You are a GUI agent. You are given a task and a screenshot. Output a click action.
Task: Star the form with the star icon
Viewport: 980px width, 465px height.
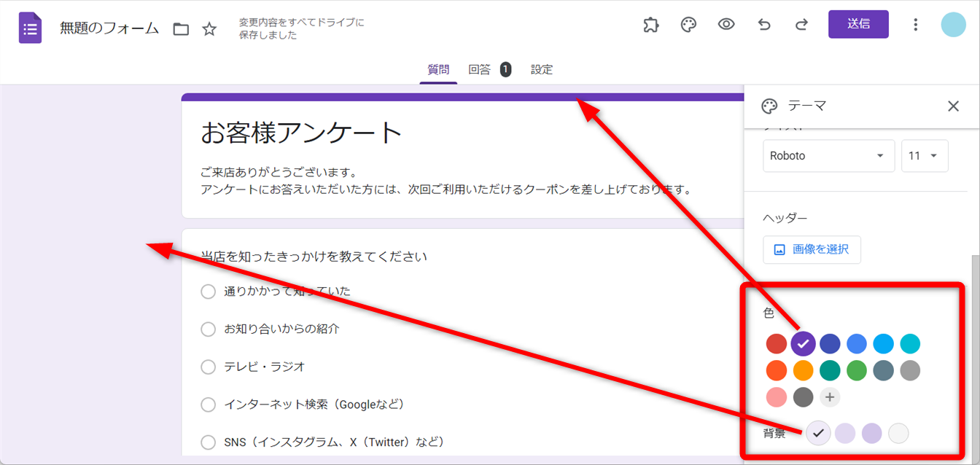pyautogui.click(x=209, y=29)
